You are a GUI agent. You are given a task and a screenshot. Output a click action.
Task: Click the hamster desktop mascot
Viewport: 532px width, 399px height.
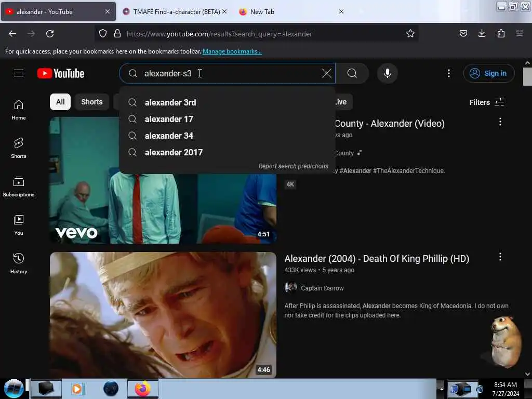pyautogui.click(x=505, y=341)
